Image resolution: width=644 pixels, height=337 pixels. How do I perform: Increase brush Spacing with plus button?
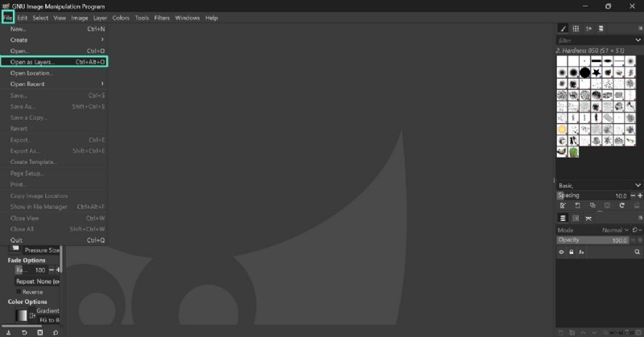(x=640, y=195)
